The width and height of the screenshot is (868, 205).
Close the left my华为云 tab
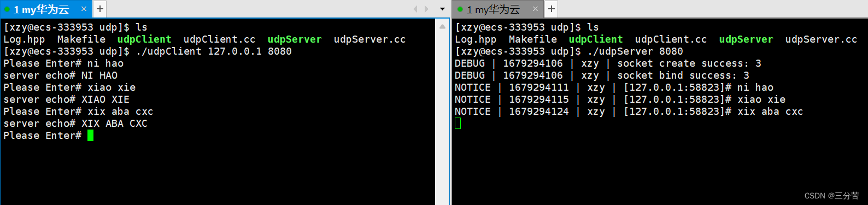pyautogui.click(x=84, y=9)
